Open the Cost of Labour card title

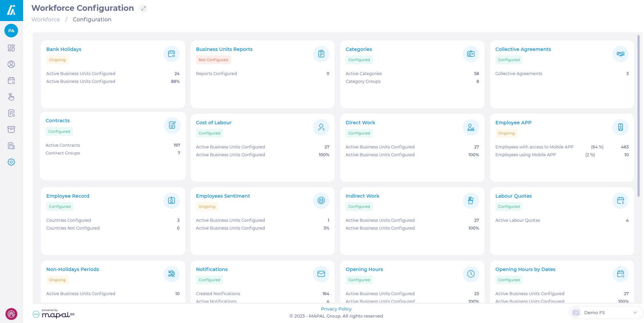(213, 123)
